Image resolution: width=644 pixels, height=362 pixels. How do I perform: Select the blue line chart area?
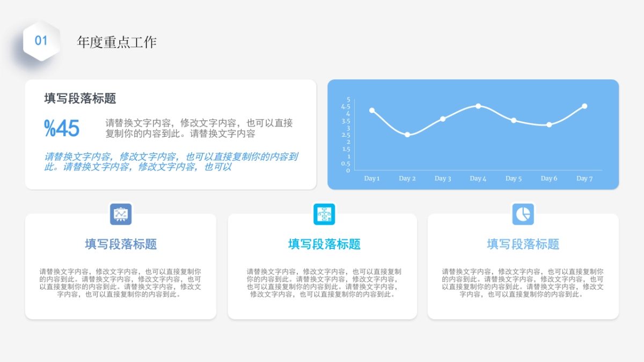click(x=474, y=134)
